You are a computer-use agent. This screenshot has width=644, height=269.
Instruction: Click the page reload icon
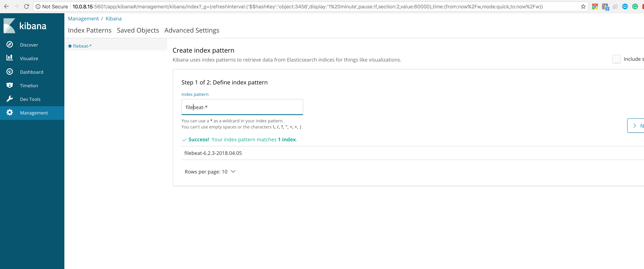(x=26, y=6)
